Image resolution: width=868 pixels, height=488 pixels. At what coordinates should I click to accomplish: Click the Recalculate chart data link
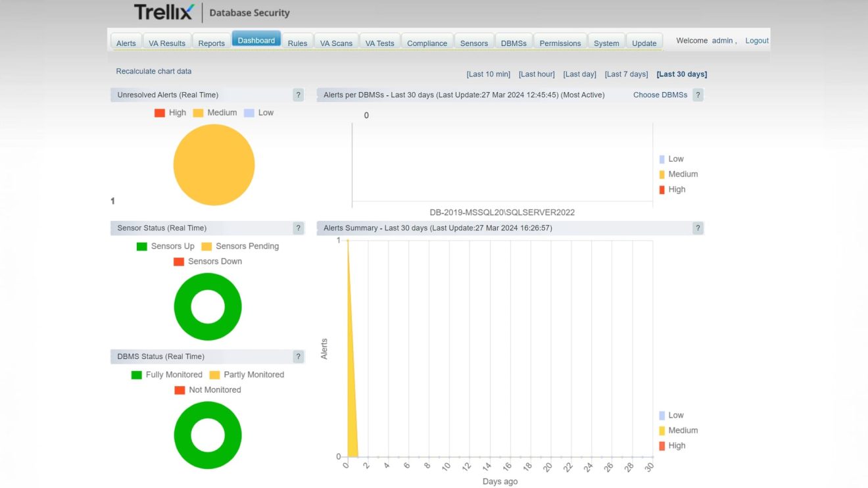point(154,71)
